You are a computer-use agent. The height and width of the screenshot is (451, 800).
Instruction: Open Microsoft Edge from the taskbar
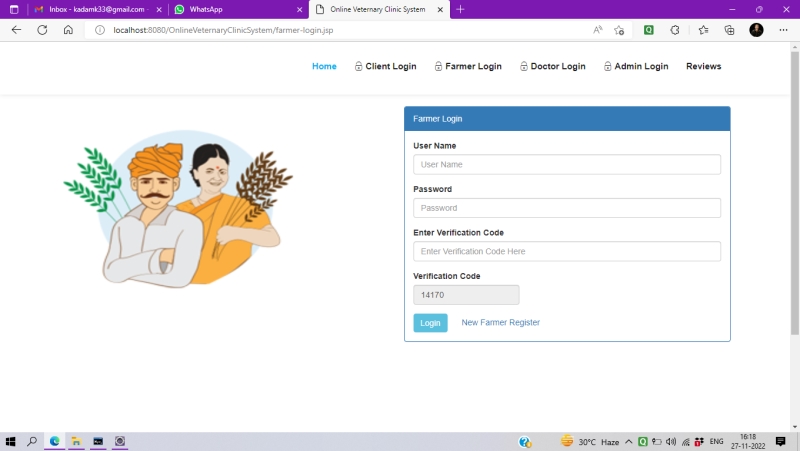pos(55,441)
